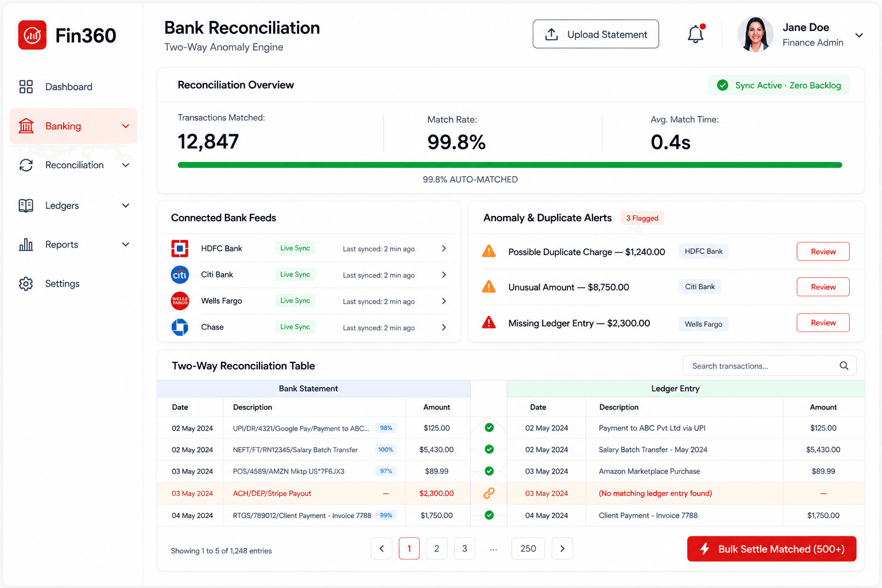
Task: Go to Dashboard in sidebar
Action: pos(73,87)
